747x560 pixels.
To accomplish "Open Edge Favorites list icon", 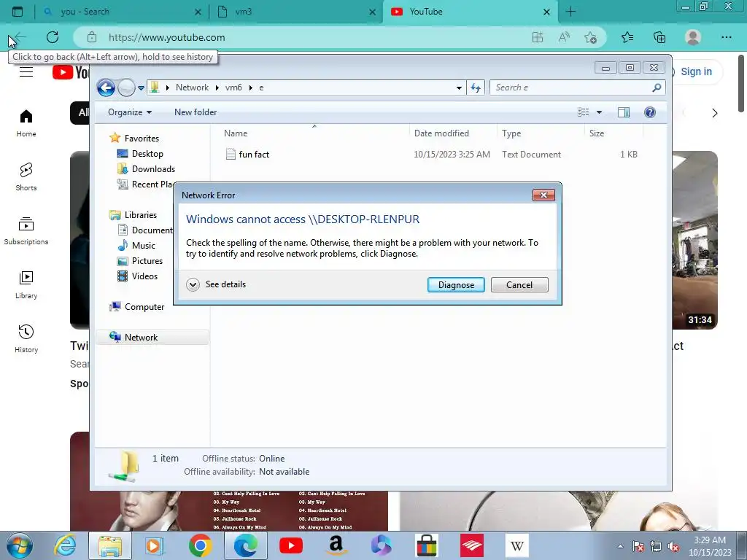I will click(x=627, y=37).
